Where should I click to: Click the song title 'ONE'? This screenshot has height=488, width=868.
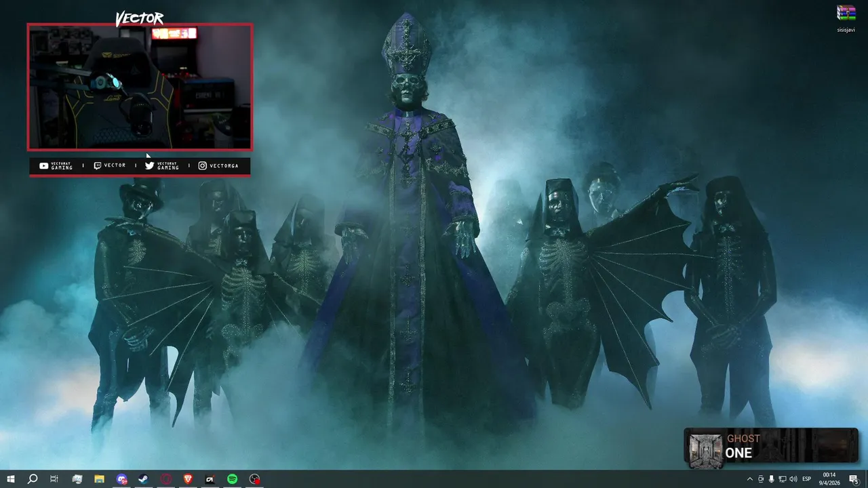[739, 453]
